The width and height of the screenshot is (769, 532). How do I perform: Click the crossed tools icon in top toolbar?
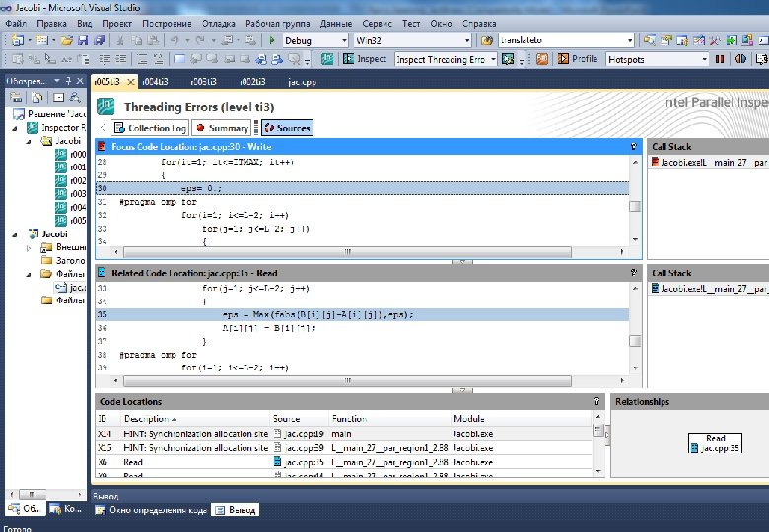pos(715,40)
